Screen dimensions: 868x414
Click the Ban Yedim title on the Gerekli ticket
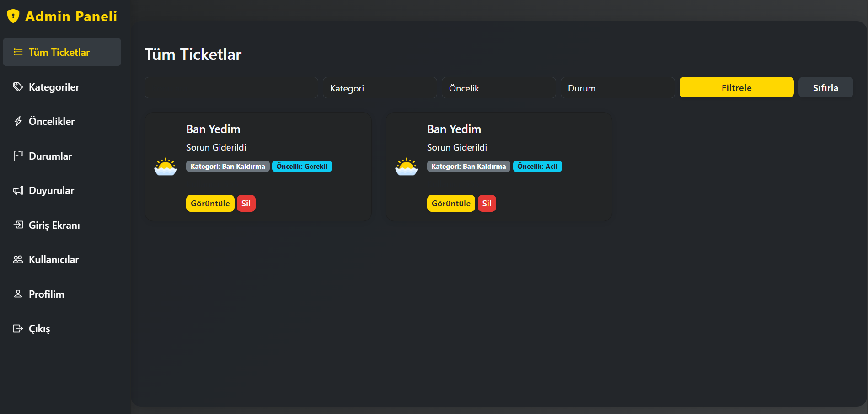pyautogui.click(x=213, y=129)
